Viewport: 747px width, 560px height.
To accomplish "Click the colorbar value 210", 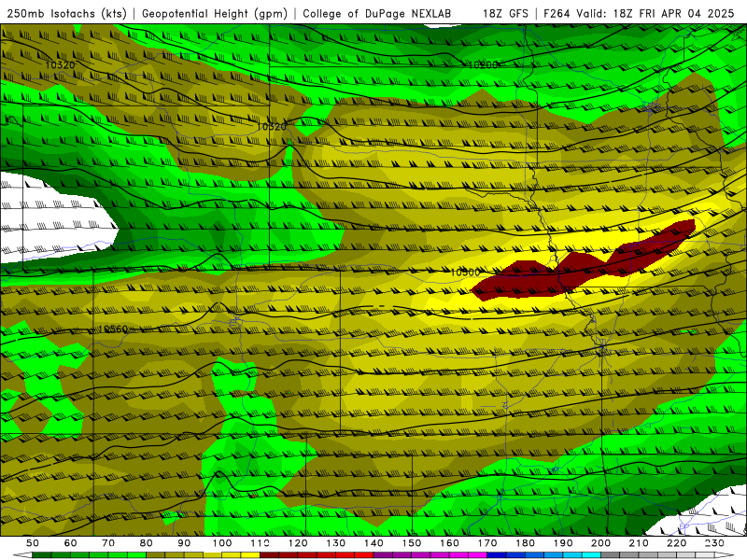I will 639,543.
